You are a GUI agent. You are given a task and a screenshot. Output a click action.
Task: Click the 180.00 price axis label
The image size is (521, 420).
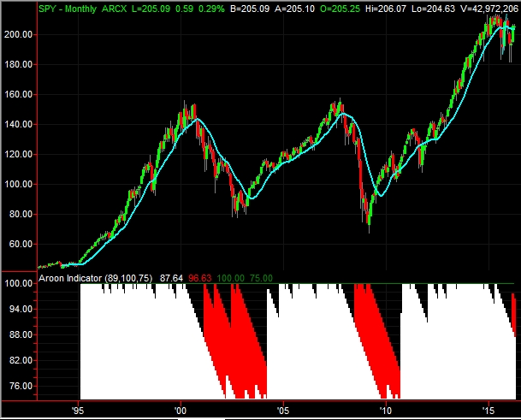(x=18, y=64)
